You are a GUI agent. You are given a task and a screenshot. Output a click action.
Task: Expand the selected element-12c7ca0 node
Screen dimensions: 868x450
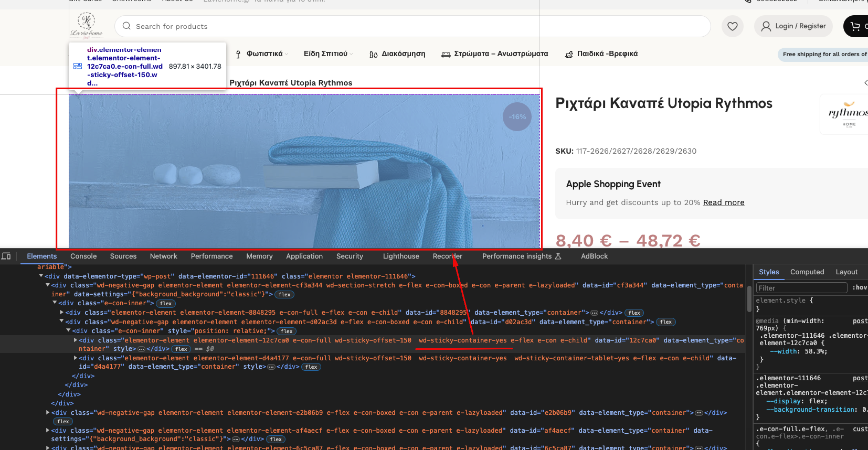(76, 340)
